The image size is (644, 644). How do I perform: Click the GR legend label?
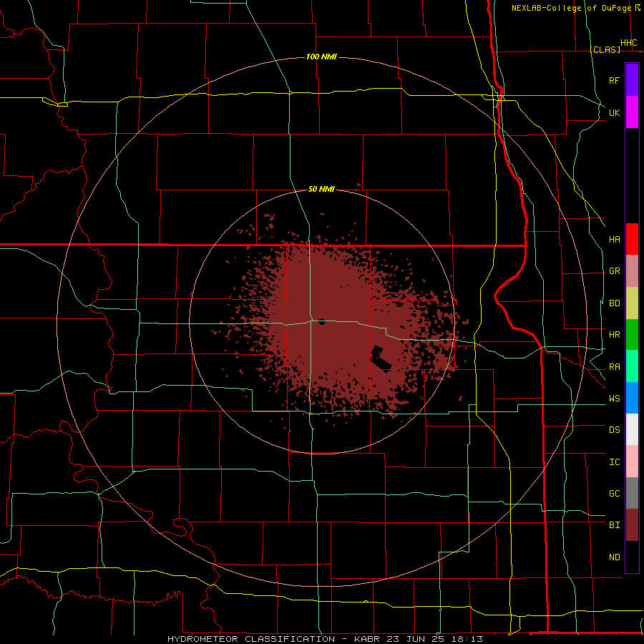click(614, 271)
